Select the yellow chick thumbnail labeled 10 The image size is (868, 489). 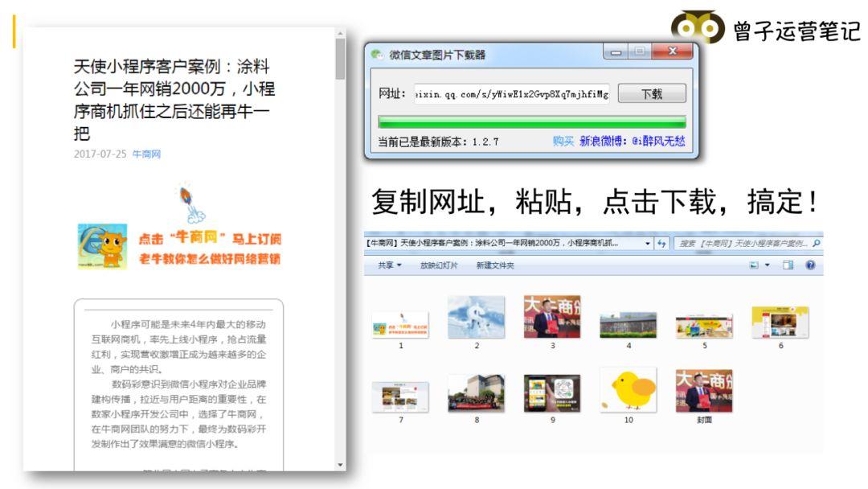(628, 390)
